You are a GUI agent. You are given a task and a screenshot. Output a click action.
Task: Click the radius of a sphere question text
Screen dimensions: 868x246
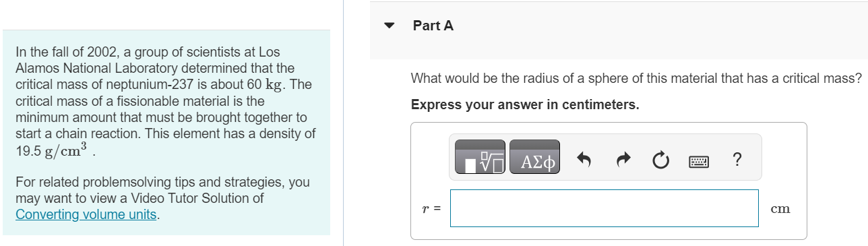pyautogui.click(x=635, y=78)
